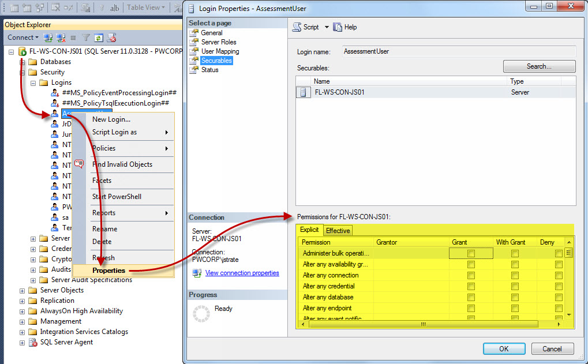Screen dimensions: 588x364
Task: Expand the Databases node
Action: (x=22, y=61)
